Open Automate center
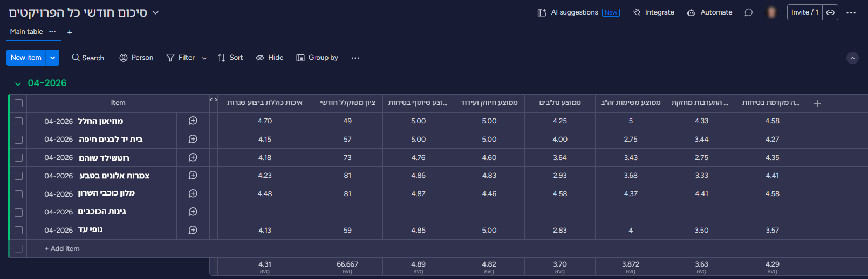This screenshot has width=868, height=279. (710, 12)
